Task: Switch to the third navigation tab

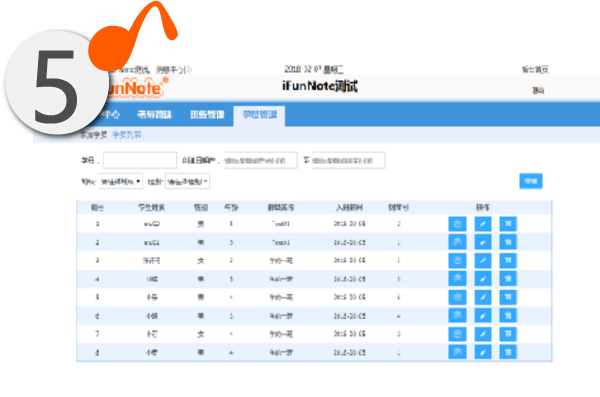Action: 207,114
